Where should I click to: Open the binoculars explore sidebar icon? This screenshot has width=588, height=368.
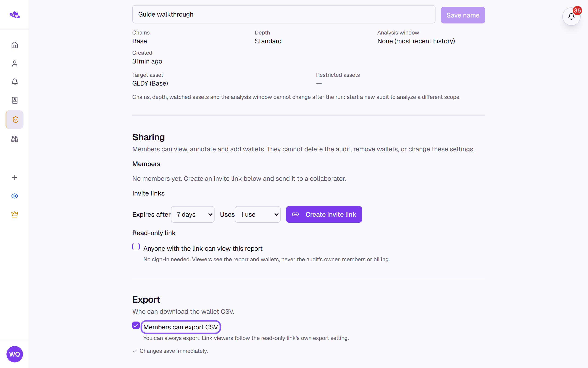coord(14,139)
